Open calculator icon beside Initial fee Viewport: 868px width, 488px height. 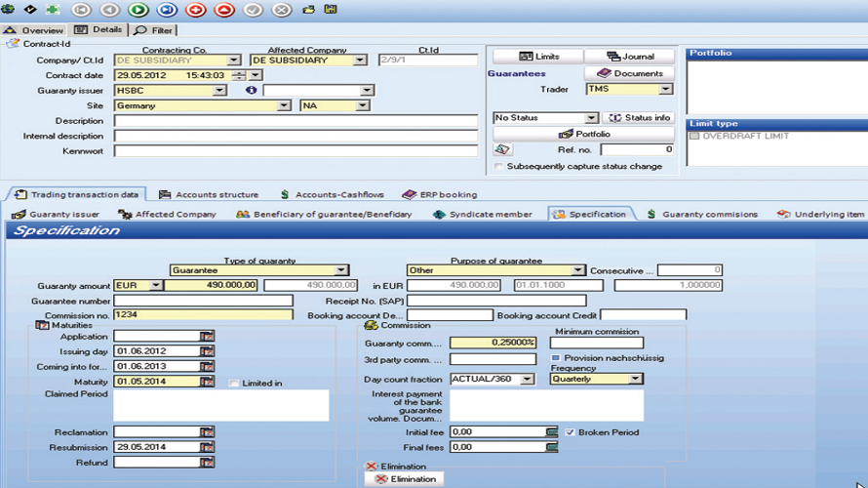(552, 432)
